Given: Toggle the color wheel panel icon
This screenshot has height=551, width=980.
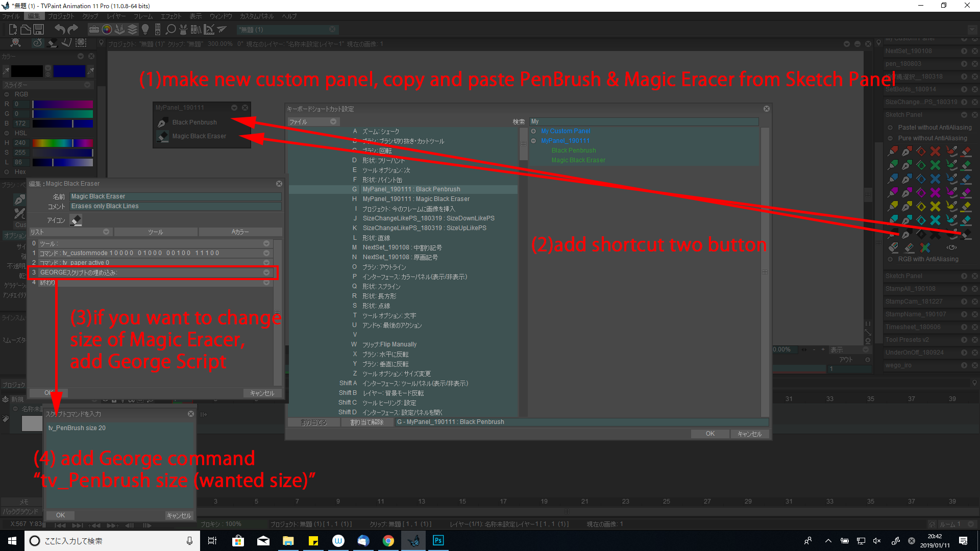Looking at the screenshot, I should point(107,30).
